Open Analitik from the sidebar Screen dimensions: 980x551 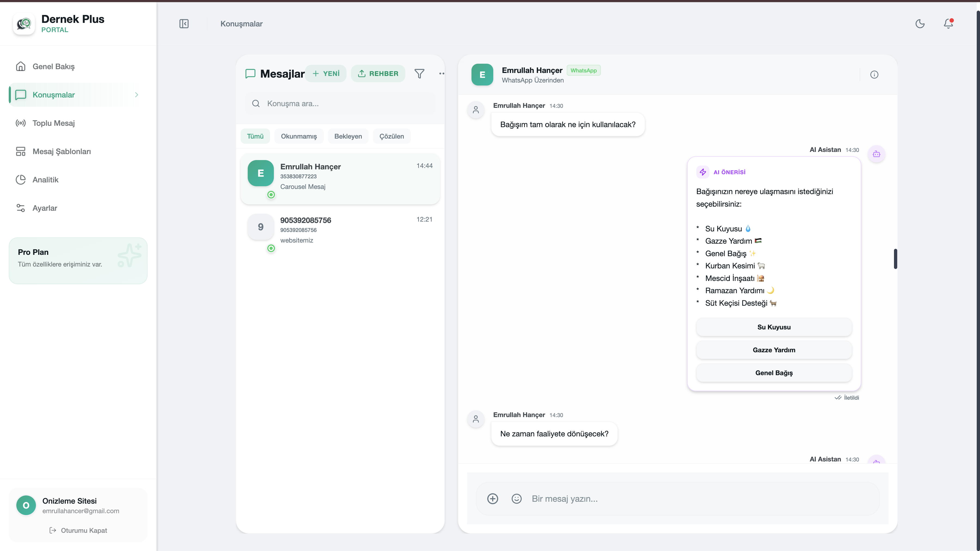[x=45, y=180]
